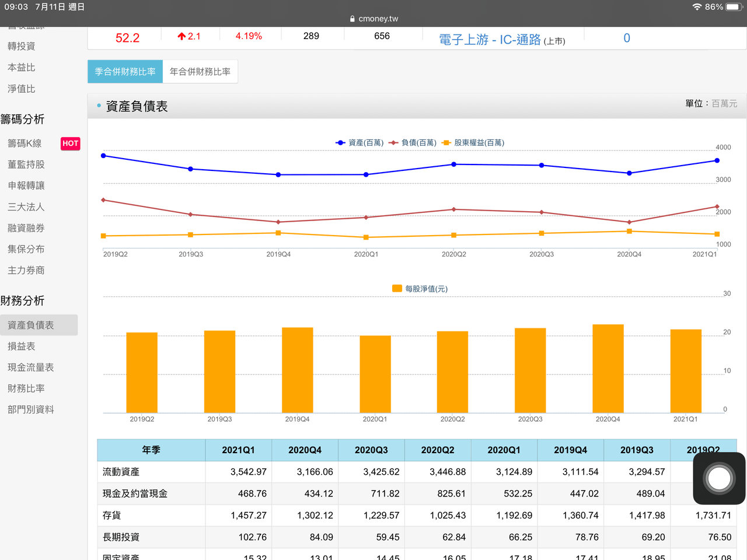Tap the 2020Q2 column header
Viewport: 747px width, 560px height.
(438, 450)
